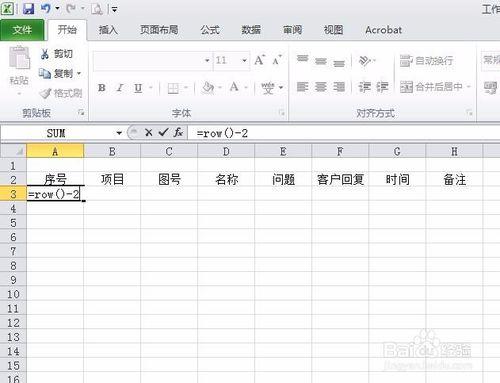Screen dimensions: 500x383
Task: Click the Redo arrow icon
Action: point(71,9)
